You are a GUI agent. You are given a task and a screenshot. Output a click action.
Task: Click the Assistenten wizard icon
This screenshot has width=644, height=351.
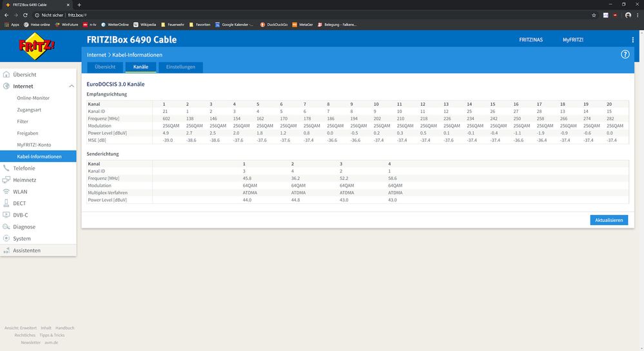coord(6,250)
